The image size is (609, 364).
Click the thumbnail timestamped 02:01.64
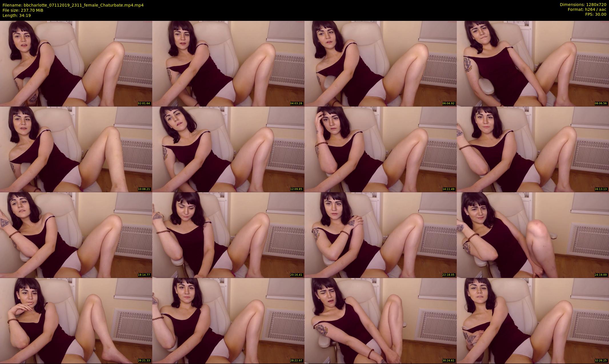click(x=76, y=63)
